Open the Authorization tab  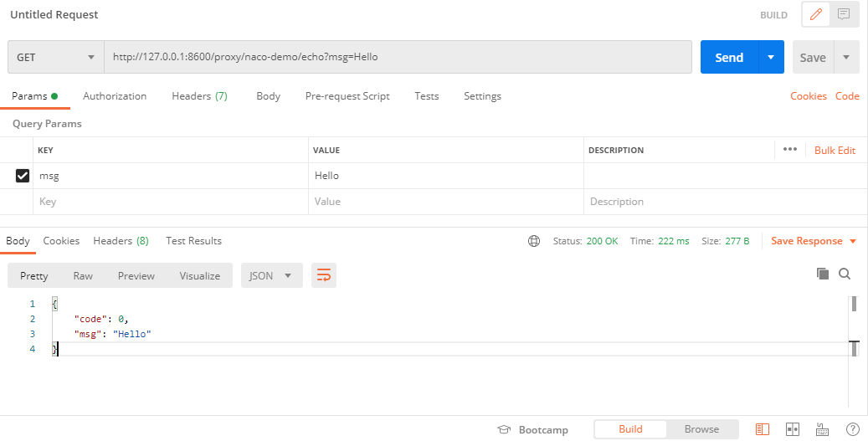(x=115, y=95)
